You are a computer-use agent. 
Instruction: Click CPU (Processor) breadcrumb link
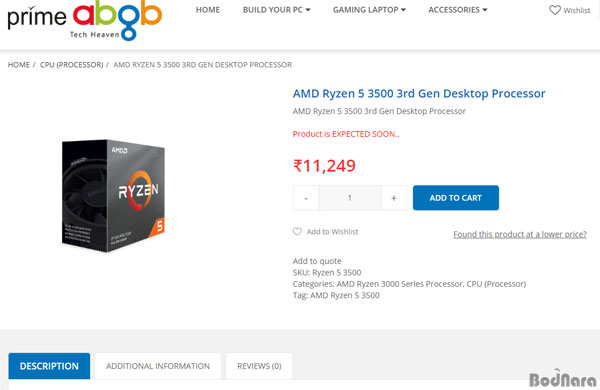[x=72, y=65]
